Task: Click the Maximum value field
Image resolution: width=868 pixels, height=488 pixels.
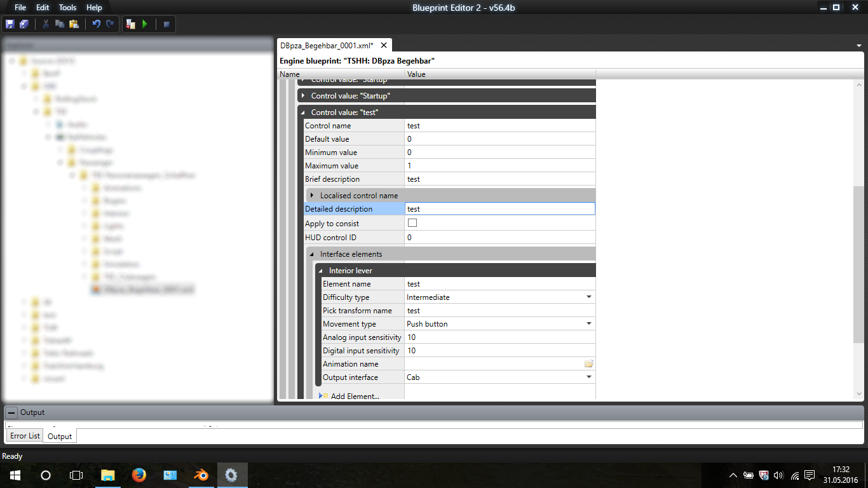Action: [x=500, y=166]
